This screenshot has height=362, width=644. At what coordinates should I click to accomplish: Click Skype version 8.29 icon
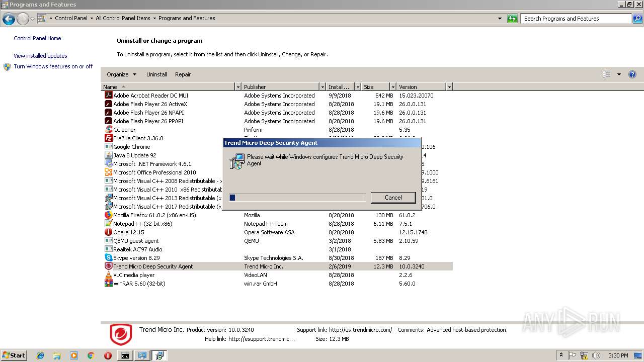coord(108,257)
